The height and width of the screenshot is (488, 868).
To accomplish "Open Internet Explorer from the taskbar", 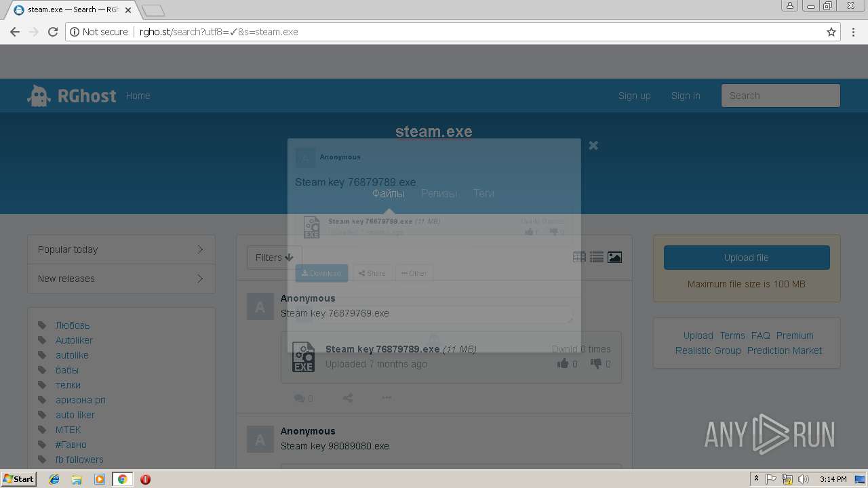I will click(x=54, y=479).
